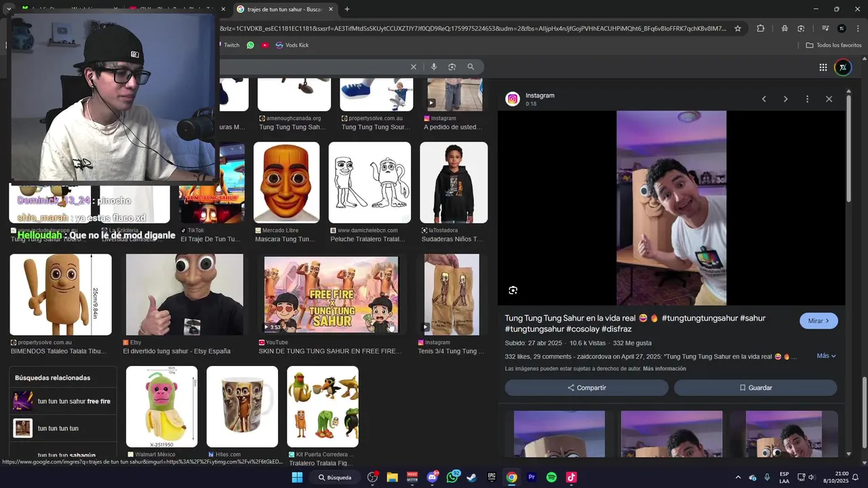Show hidden system tray icons

coord(738,477)
